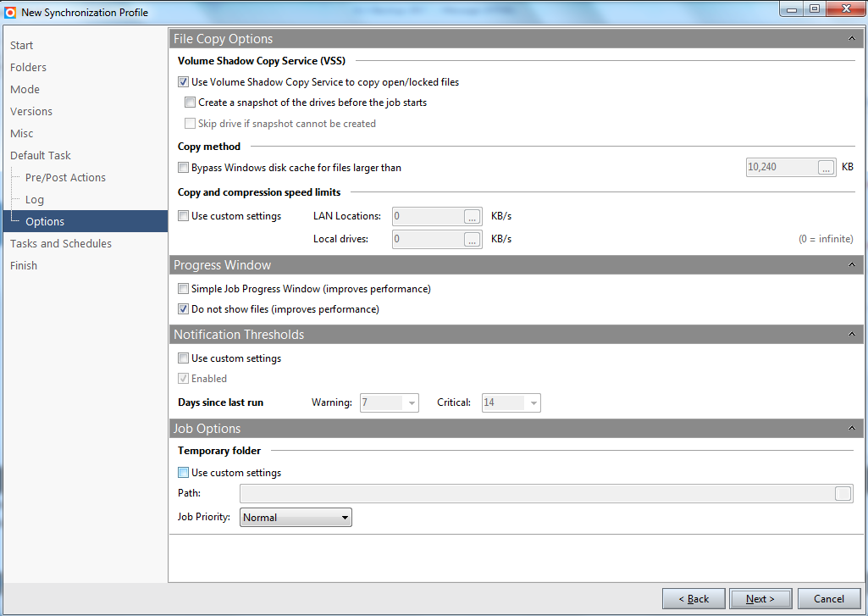The image size is (868, 616).
Task: Go to the Default Task step
Action: tap(41, 156)
